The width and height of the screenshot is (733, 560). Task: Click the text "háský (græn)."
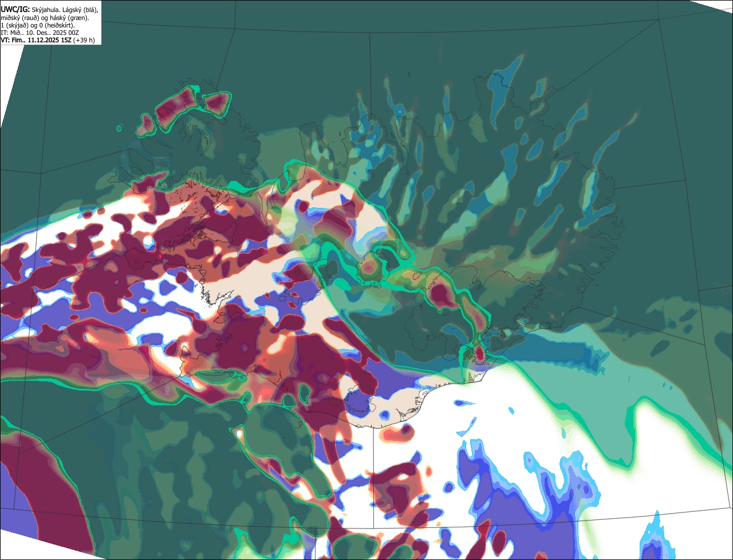(x=68, y=18)
